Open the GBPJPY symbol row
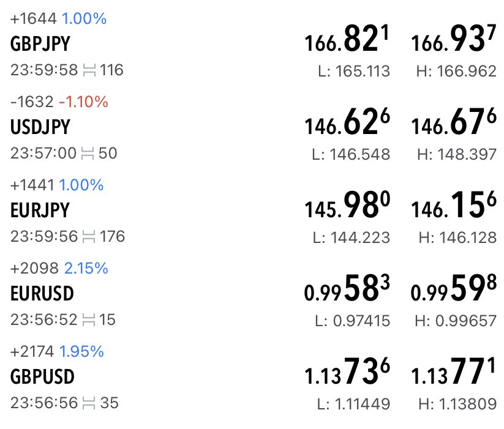The width and height of the screenshot is (504, 429). 252,44
